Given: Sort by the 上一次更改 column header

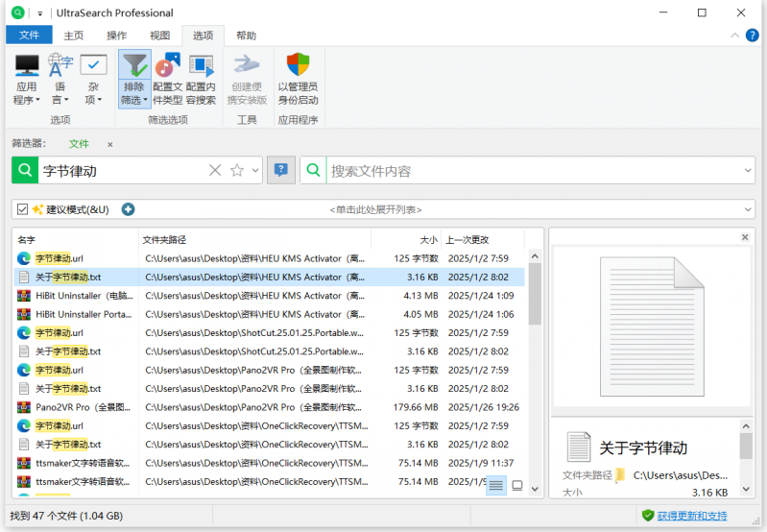Looking at the screenshot, I should click(x=483, y=240).
